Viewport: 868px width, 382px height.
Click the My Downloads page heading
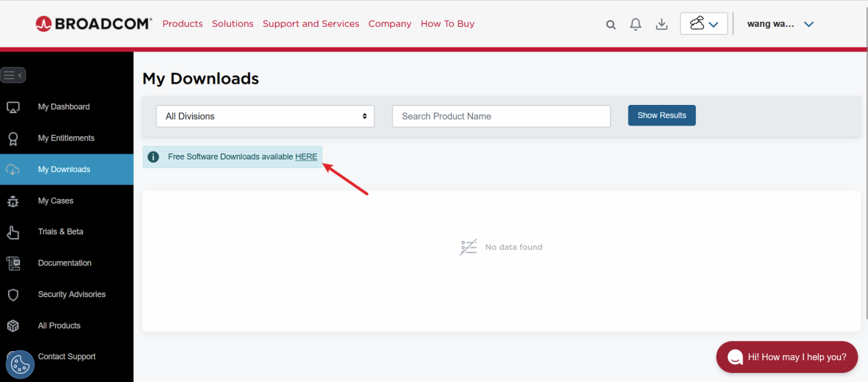tap(200, 78)
